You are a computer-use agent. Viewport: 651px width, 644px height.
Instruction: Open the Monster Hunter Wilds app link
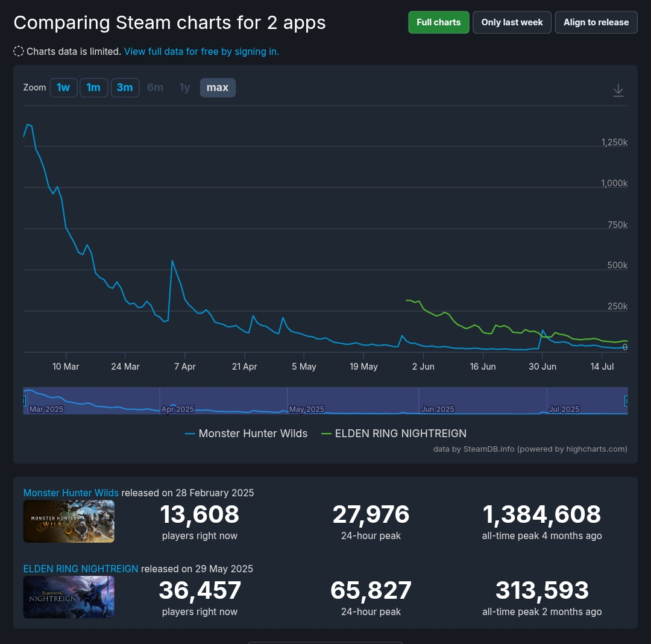point(71,493)
